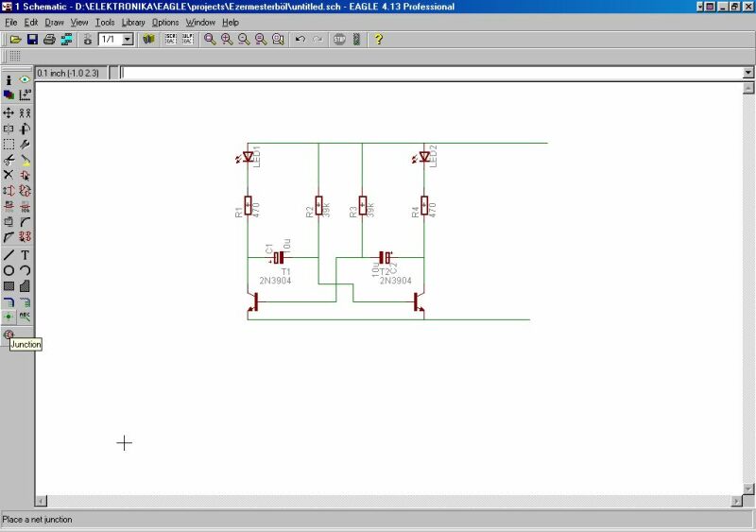The height and width of the screenshot is (532, 756).
Task: Select the Move tool
Action: pyautogui.click(x=9, y=112)
